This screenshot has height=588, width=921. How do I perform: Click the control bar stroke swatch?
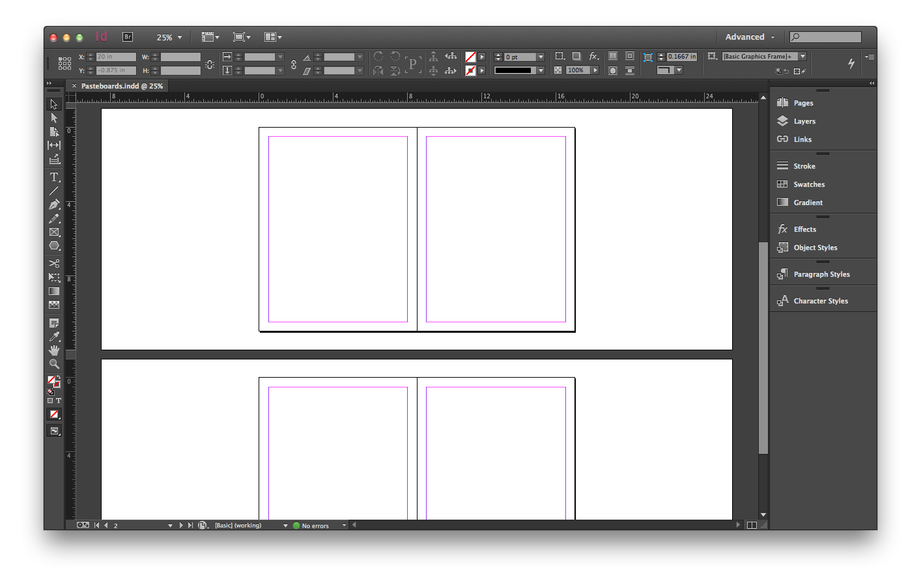tap(470, 70)
